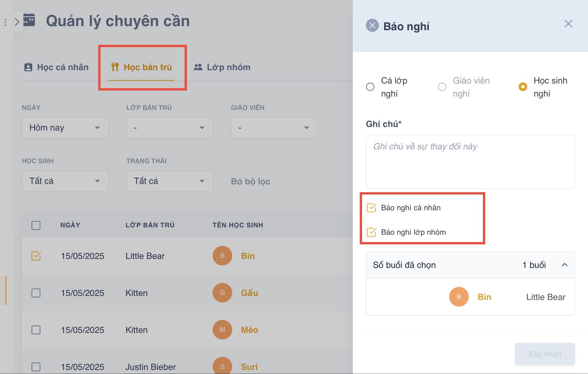Click Bỏ bộ lọc to clear filters
Screen dimensions: 588x374
point(250,181)
